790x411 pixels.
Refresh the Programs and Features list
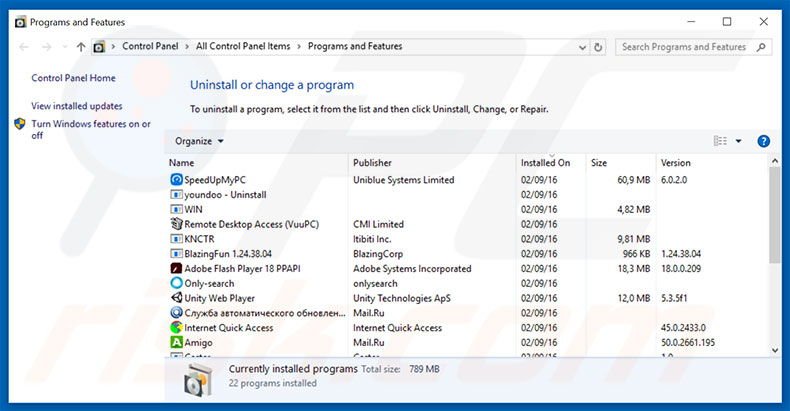tap(598, 47)
